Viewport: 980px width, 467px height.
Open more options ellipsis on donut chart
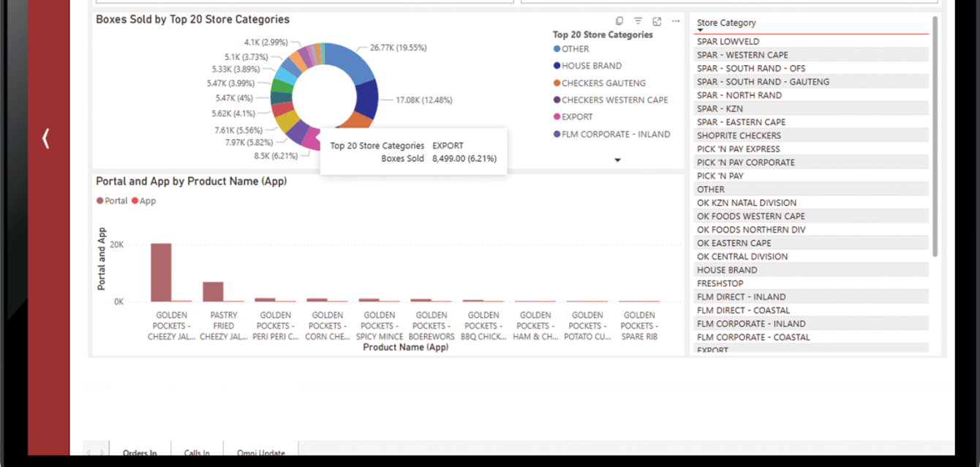pyautogui.click(x=676, y=21)
